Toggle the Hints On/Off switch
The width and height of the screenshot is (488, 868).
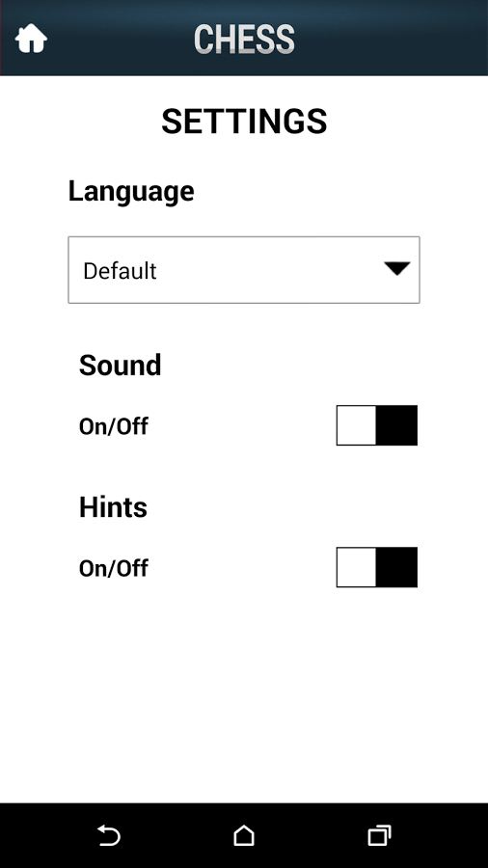377,567
